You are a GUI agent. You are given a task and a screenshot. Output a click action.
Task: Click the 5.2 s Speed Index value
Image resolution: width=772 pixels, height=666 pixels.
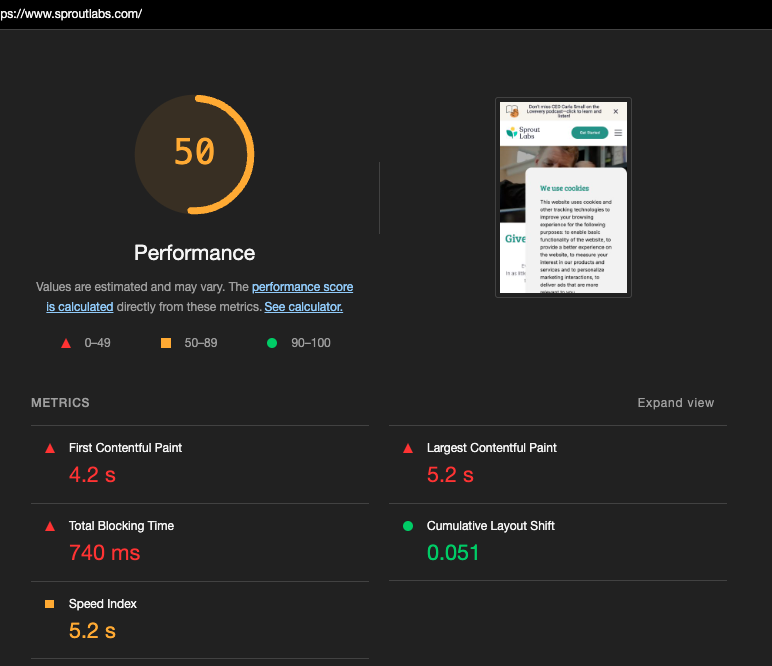[x=92, y=631]
